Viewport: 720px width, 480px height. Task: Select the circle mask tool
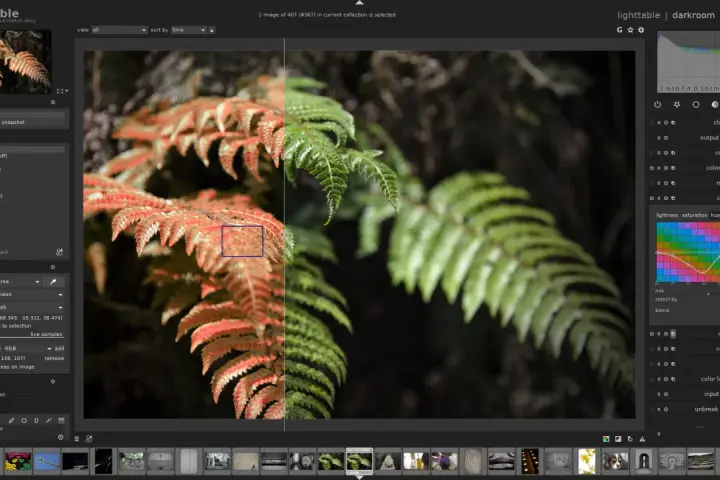coord(24,420)
